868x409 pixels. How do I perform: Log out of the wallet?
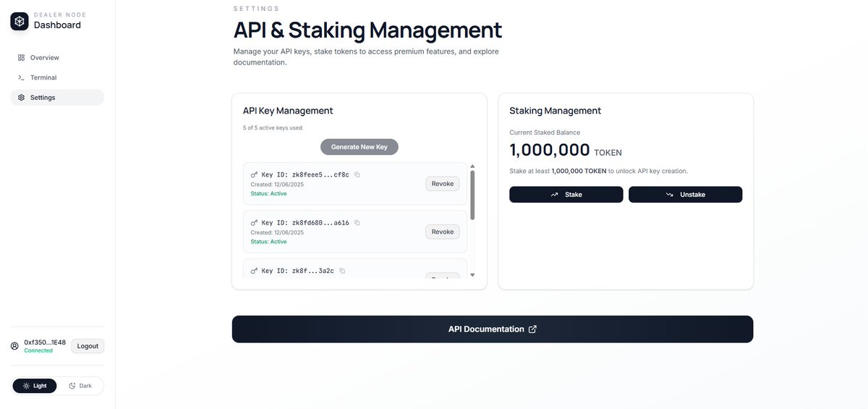(x=88, y=346)
